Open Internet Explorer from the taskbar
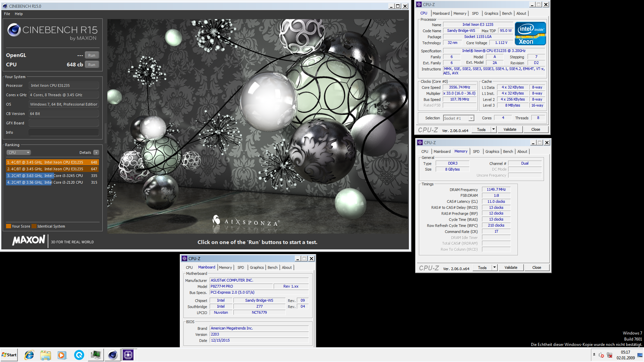Screen dimensions: 644x362 pos(29,355)
